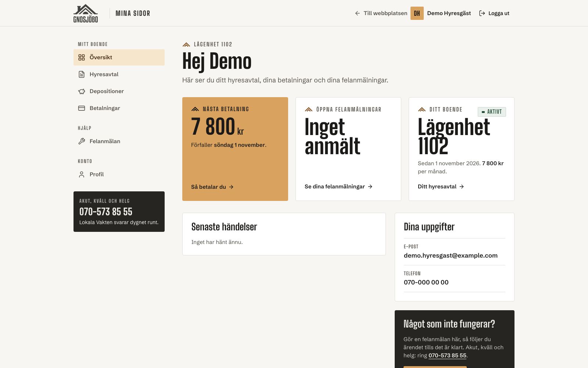The width and height of the screenshot is (588, 368).
Task: Click Förfaller söndag 1 november text
Action: (x=229, y=145)
